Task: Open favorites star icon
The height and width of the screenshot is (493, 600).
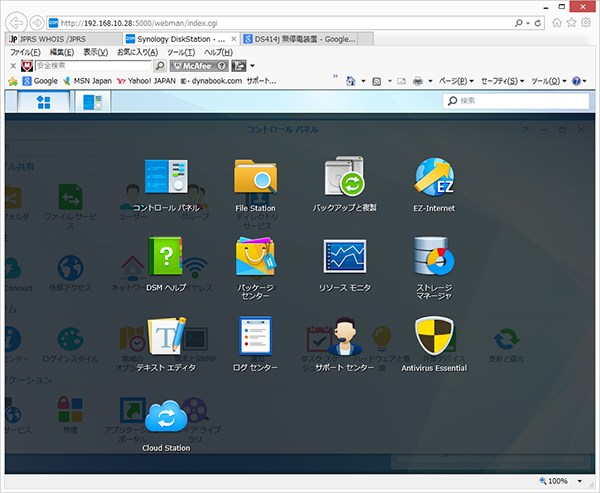Action: [571, 23]
